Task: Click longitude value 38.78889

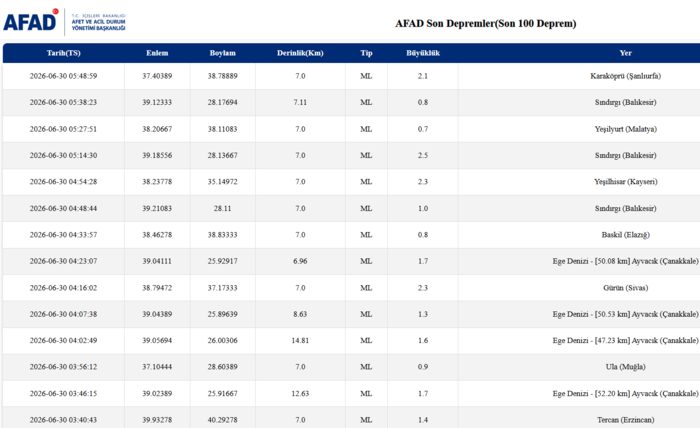Action: coord(222,76)
